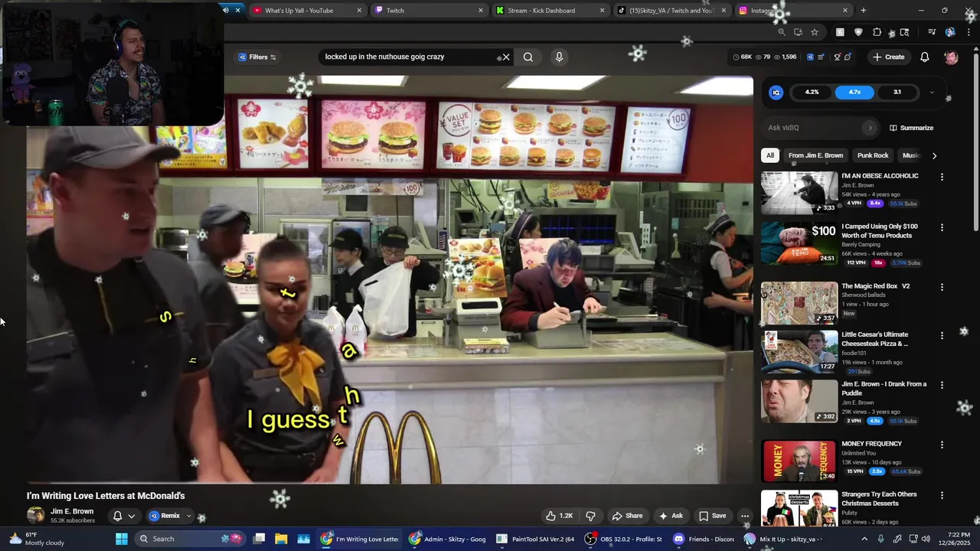Select the 4.7x vidIQ metric pill
This screenshot has height=551, width=980.
854,92
